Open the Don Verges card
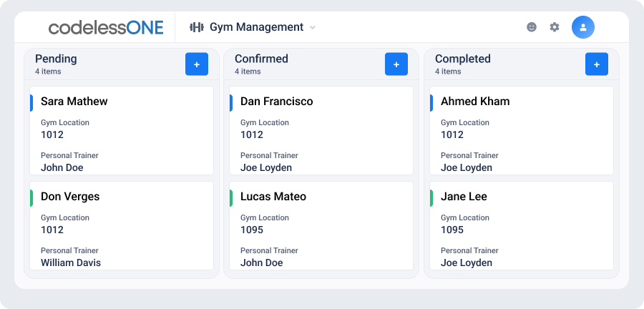 click(x=122, y=226)
